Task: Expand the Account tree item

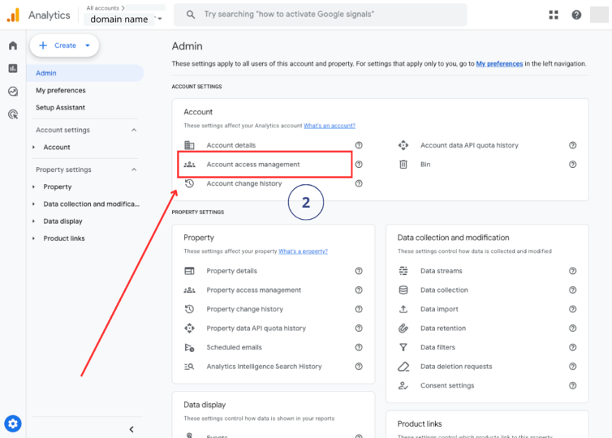Action: point(34,147)
